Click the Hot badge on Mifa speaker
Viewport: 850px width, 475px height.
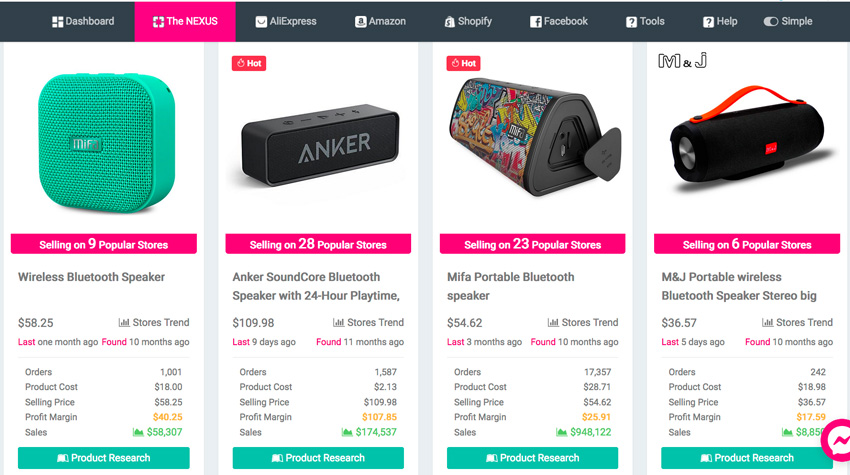click(x=463, y=63)
